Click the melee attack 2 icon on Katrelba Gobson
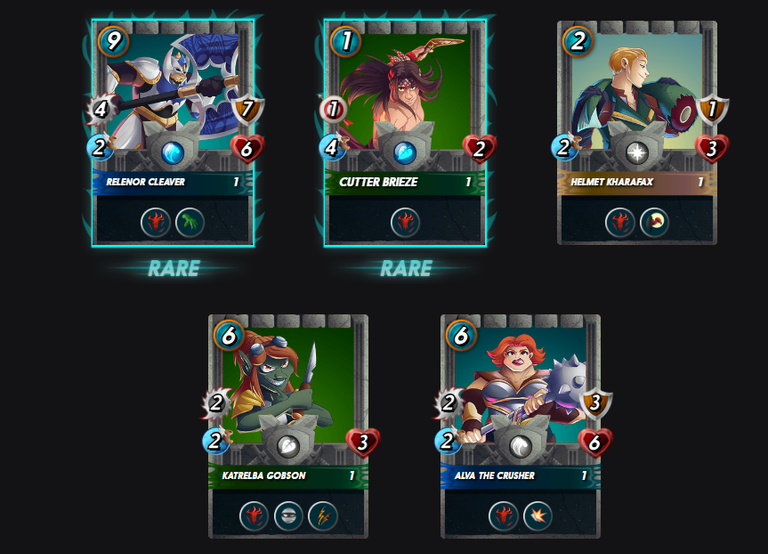Viewport: 768px width, 554px height. [x=216, y=403]
